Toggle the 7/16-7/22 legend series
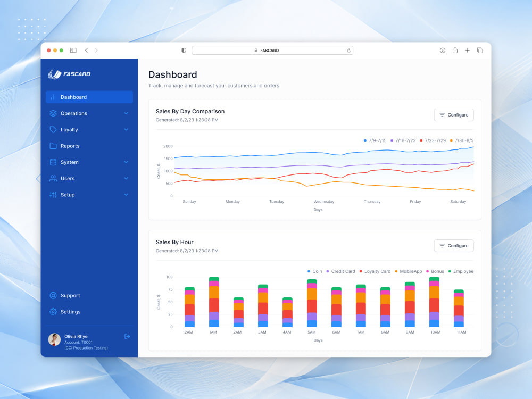 tap(403, 140)
